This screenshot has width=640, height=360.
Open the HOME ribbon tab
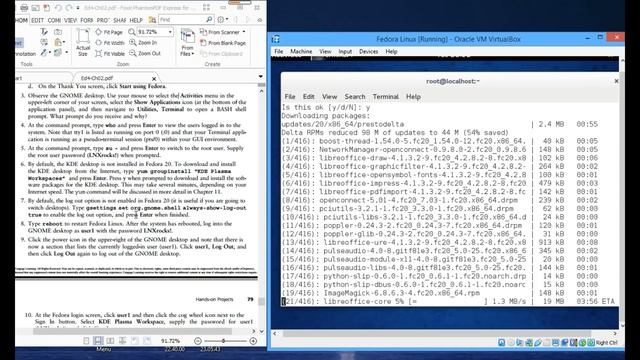click(21, 20)
